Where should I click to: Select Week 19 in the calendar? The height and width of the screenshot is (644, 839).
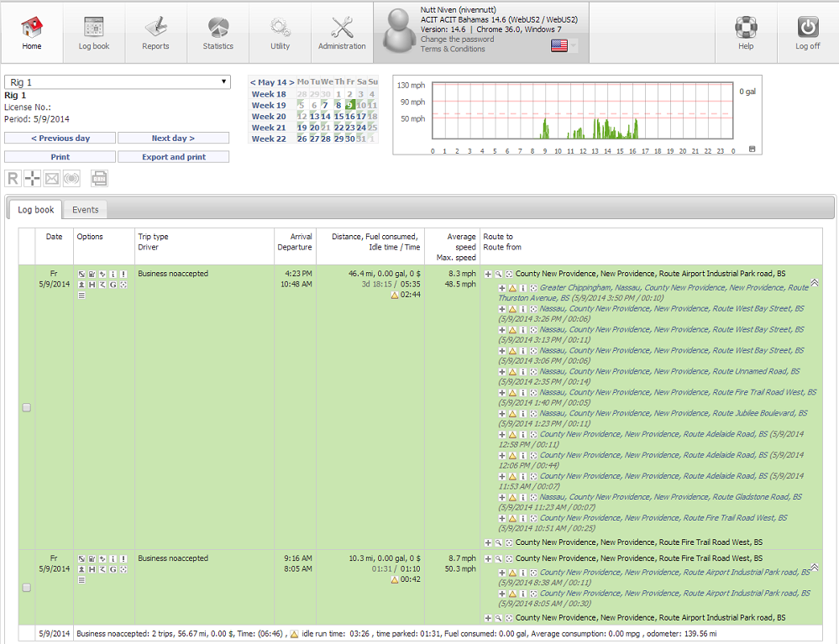pyautogui.click(x=269, y=105)
